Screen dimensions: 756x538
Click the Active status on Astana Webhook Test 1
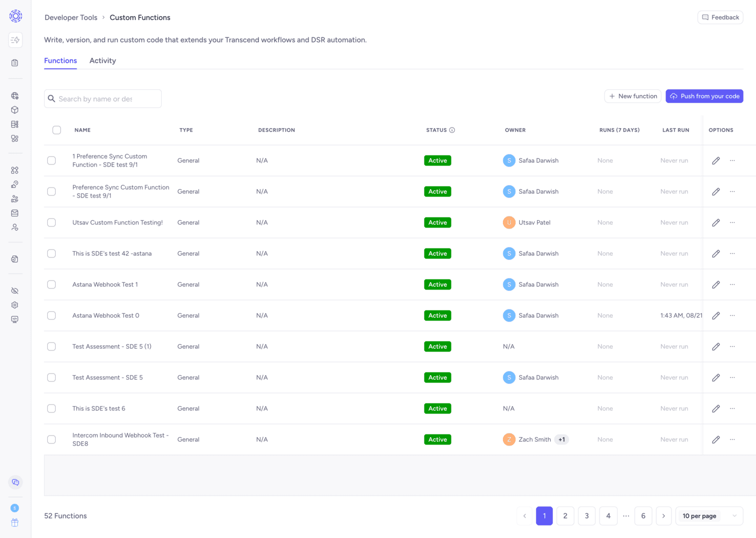(x=437, y=285)
